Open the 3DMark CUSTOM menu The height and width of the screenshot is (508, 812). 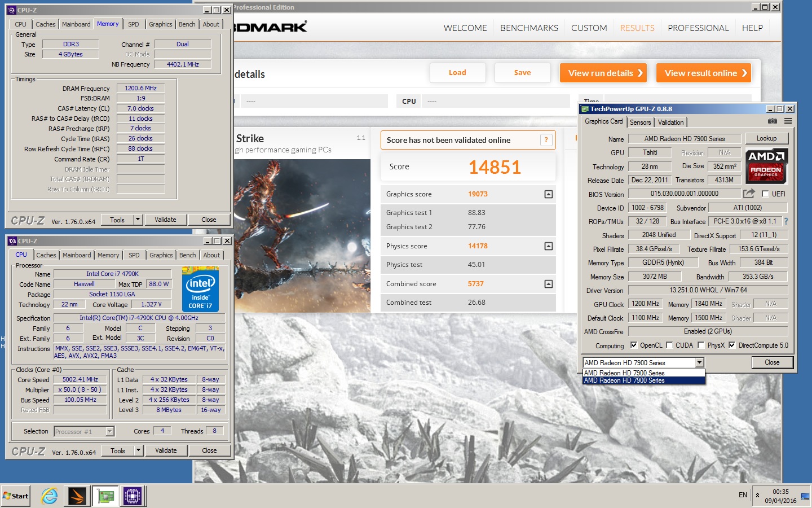coord(589,28)
